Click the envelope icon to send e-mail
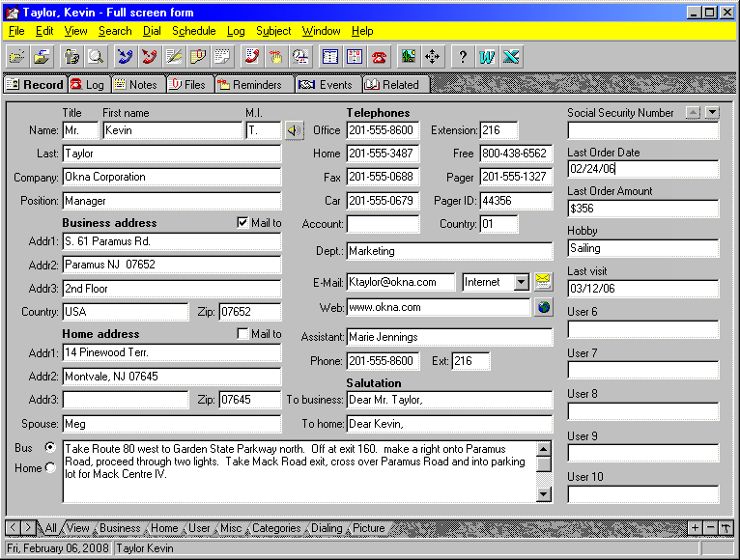Viewport: 740px width, 560px height. (x=543, y=282)
